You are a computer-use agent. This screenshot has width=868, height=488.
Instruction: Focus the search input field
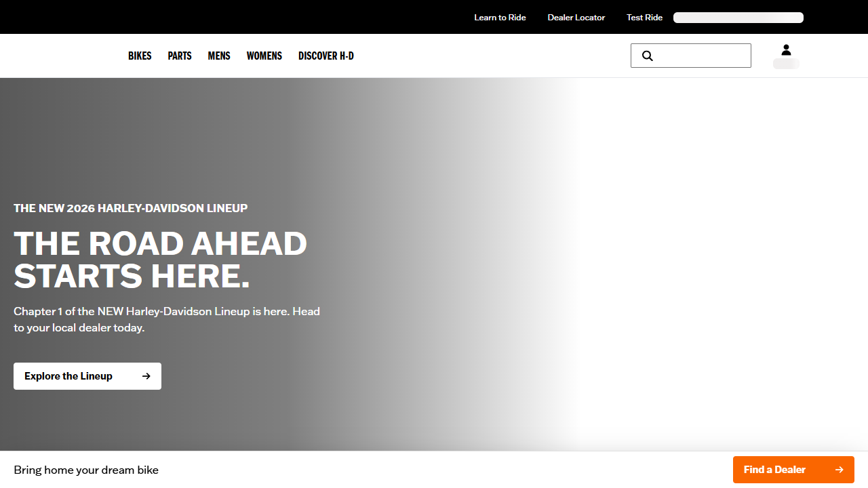(x=702, y=56)
